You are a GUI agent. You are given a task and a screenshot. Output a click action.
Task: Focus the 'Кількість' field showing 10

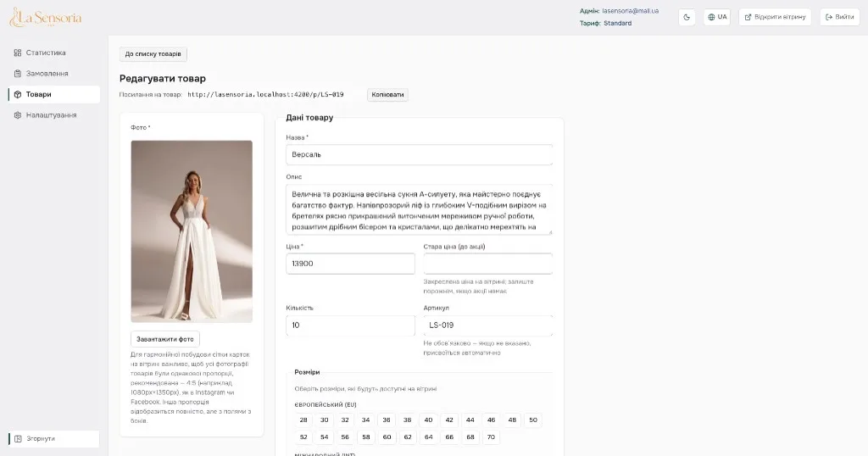click(x=350, y=325)
